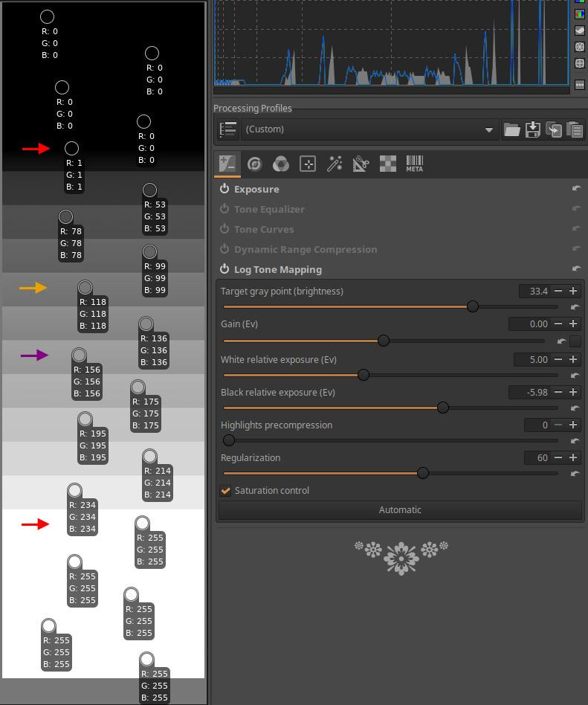Open the Transform tab with ruler icon
The width and height of the screenshot is (588, 705).
[361, 164]
